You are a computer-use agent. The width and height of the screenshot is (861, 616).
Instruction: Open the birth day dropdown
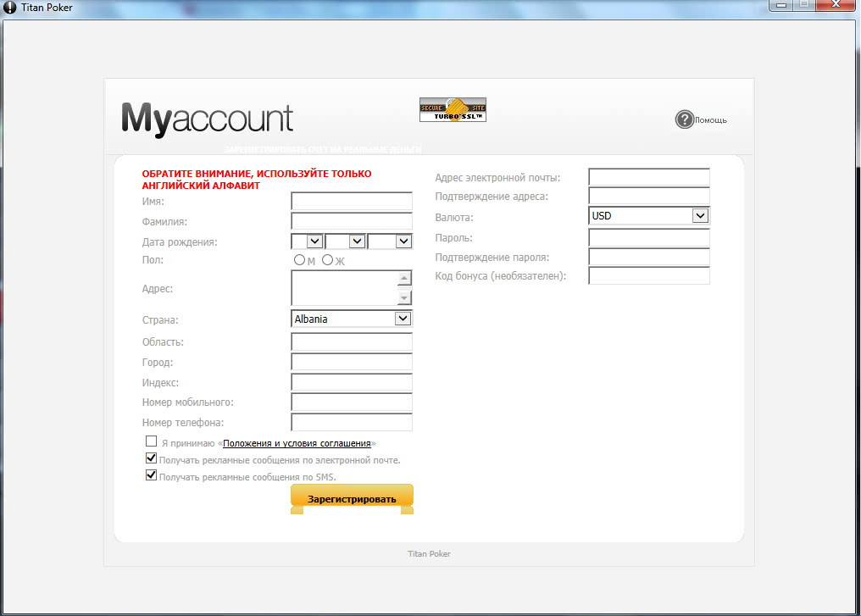307,241
